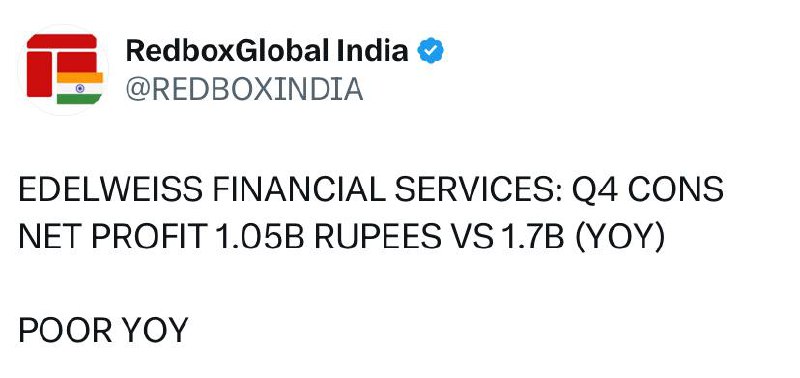This screenshot has height=378, width=800.
Task: Click the tall red rectangle in the logo
Action: coord(39,74)
